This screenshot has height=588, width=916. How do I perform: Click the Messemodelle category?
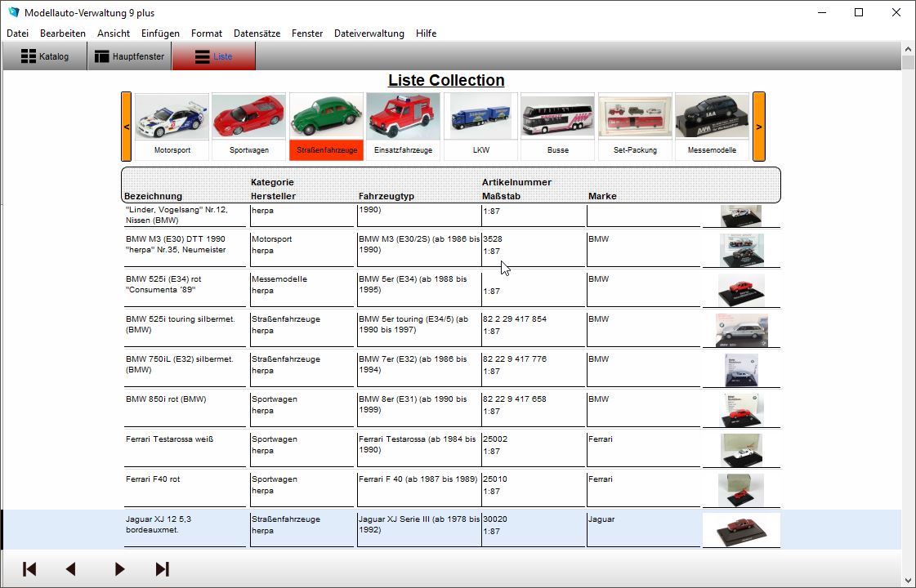tap(712, 117)
